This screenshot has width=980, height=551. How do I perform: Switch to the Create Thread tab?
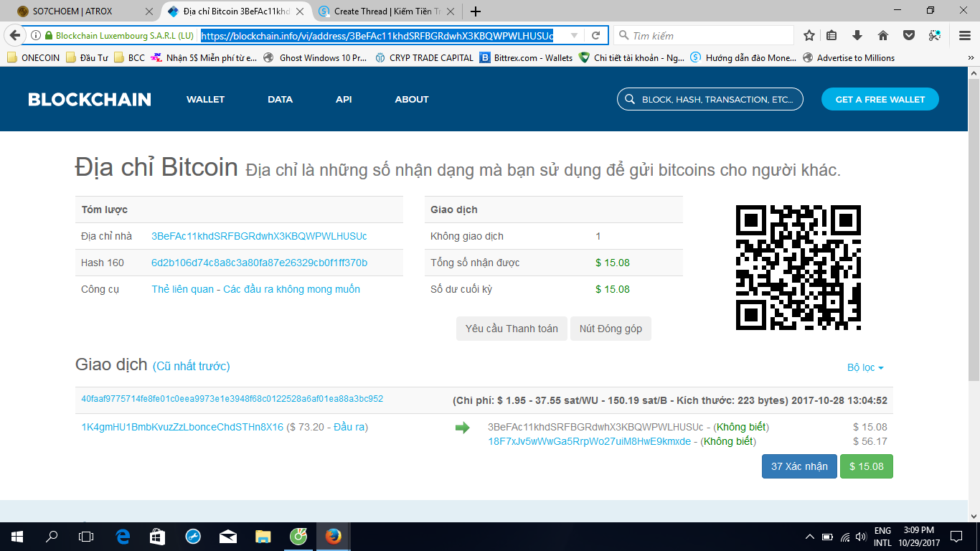tap(387, 11)
